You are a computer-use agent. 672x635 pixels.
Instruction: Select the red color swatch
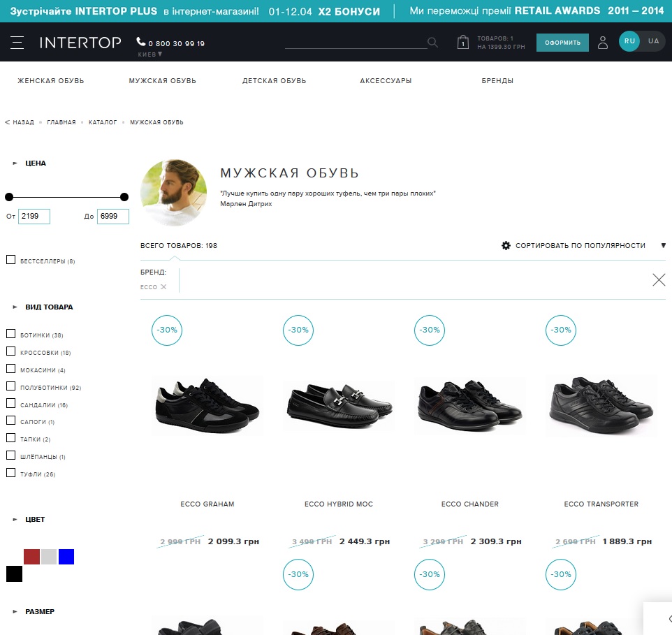click(x=31, y=557)
